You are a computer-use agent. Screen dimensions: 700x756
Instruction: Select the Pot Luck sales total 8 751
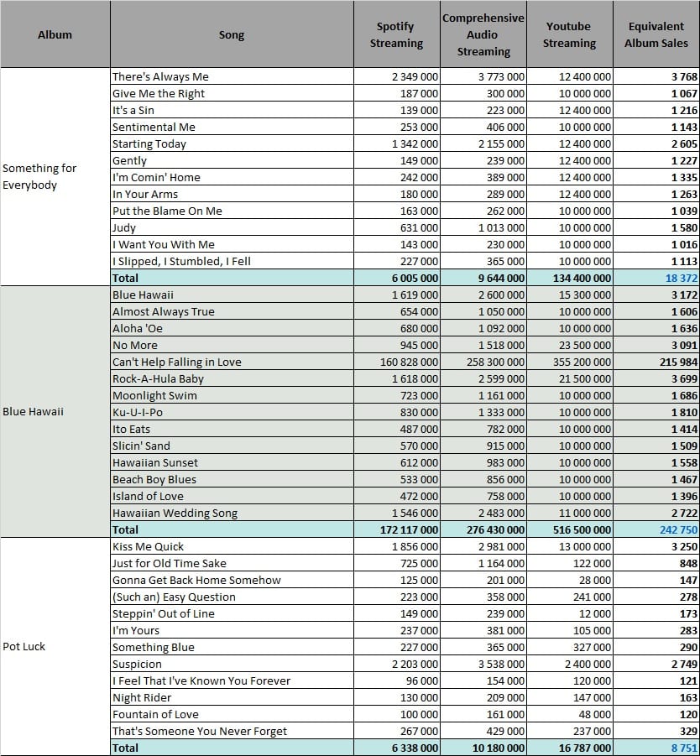tap(656, 748)
